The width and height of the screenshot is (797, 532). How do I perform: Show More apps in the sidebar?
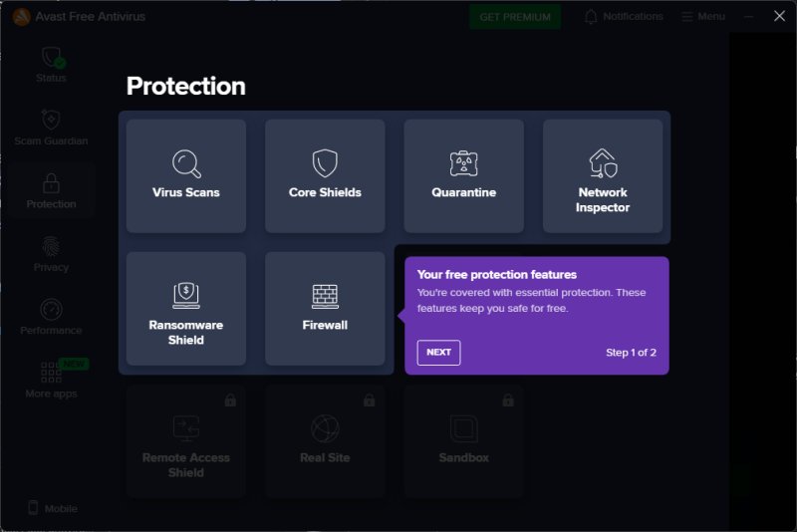coord(51,380)
